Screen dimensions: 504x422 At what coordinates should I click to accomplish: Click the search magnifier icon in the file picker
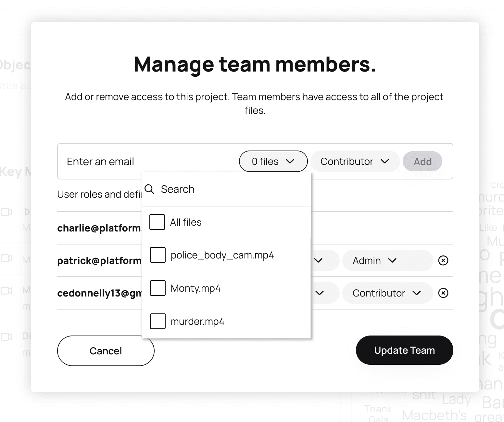[150, 189]
